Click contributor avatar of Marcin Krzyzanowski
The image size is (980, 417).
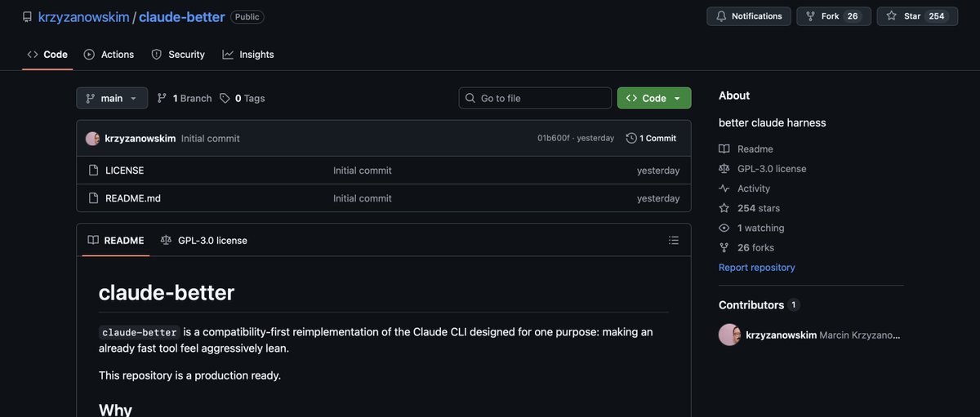pyautogui.click(x=729, y=335)
